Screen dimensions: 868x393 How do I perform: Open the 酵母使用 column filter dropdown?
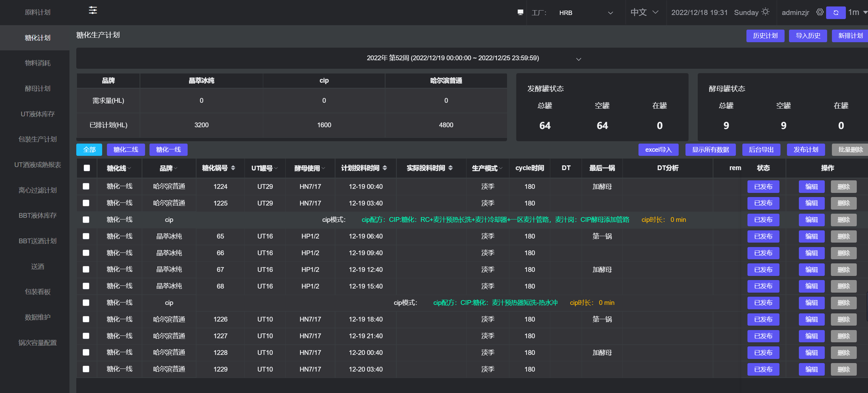click(x=323, y=168)
